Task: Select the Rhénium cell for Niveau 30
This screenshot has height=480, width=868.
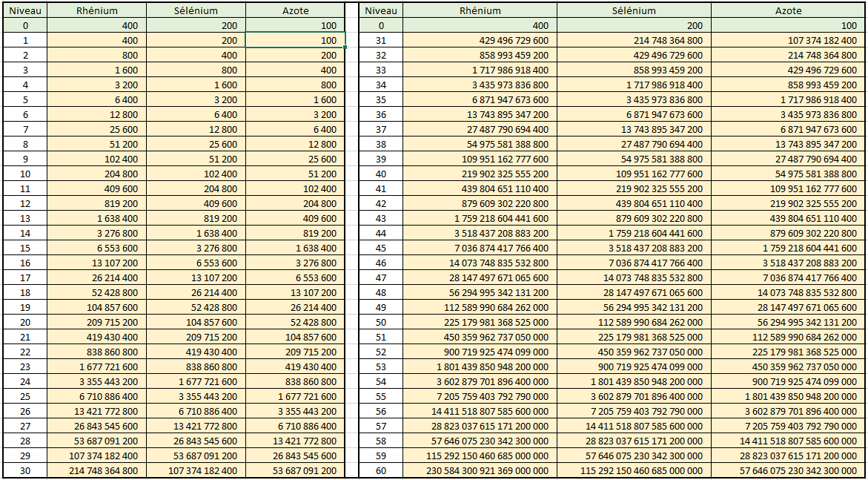Action: (x=96, y=470)
